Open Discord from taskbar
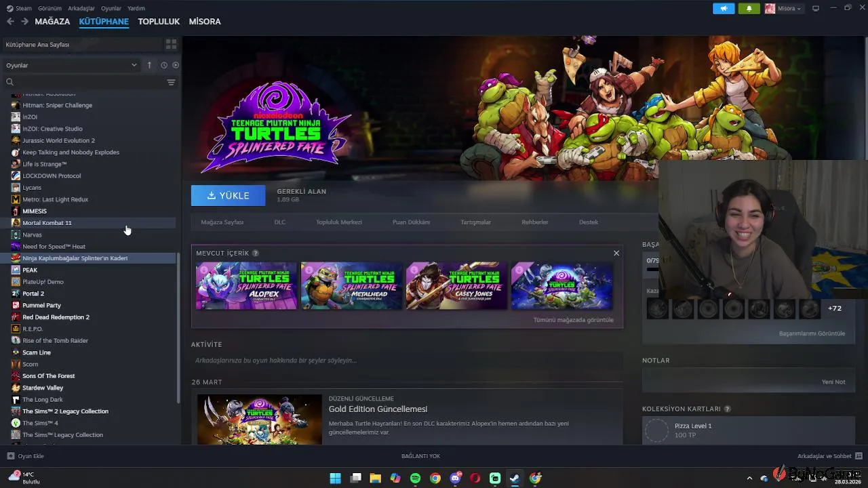 coord(456,478)
